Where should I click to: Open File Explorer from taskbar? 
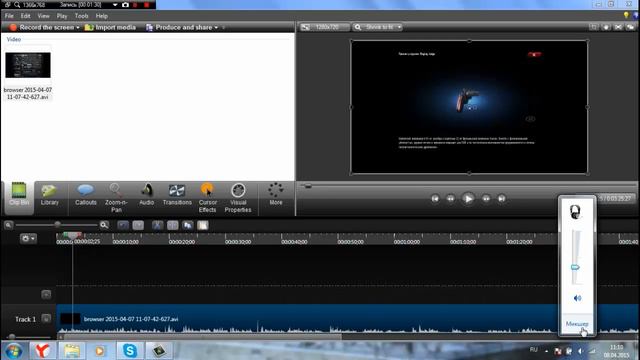(x=72, y=351)
